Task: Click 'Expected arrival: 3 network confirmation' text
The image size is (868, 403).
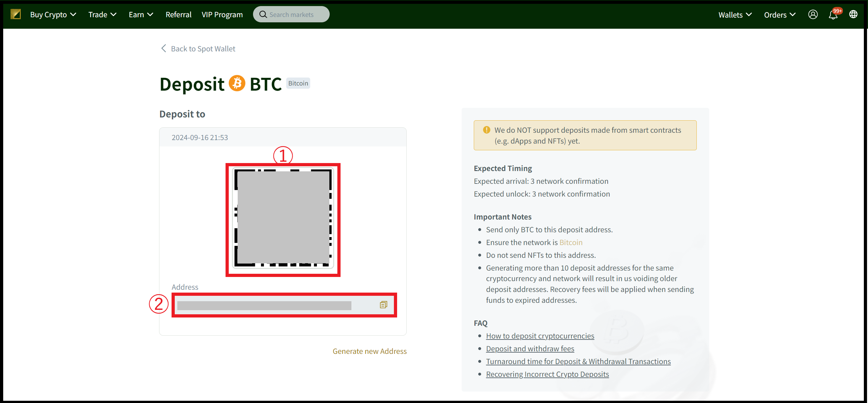Action: click(541, 181)
